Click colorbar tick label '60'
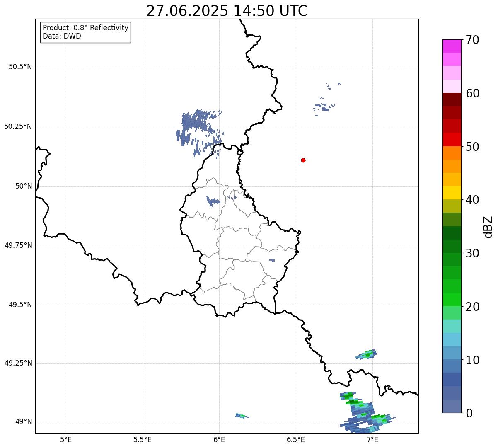498x448 pixels. pos(472,93)
